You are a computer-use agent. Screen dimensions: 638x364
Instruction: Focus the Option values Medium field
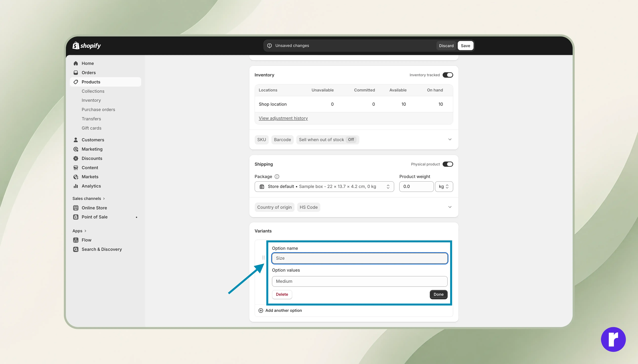point(360,281)
